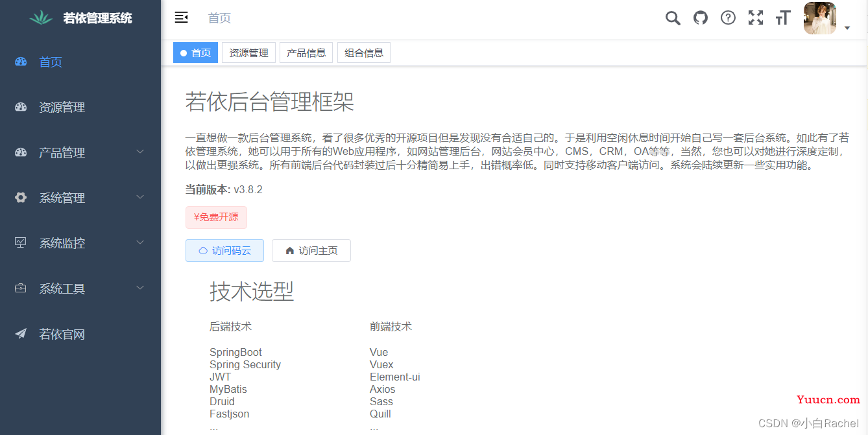Click the monitor icon beside 系统监控
This screenshot has width=868, height=435.
[21, 243]
